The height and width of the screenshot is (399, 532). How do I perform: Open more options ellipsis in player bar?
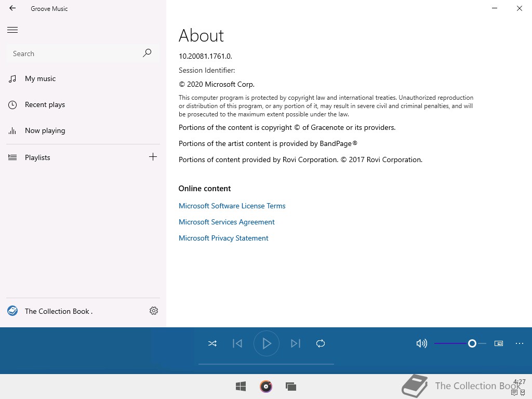point(520,344)
